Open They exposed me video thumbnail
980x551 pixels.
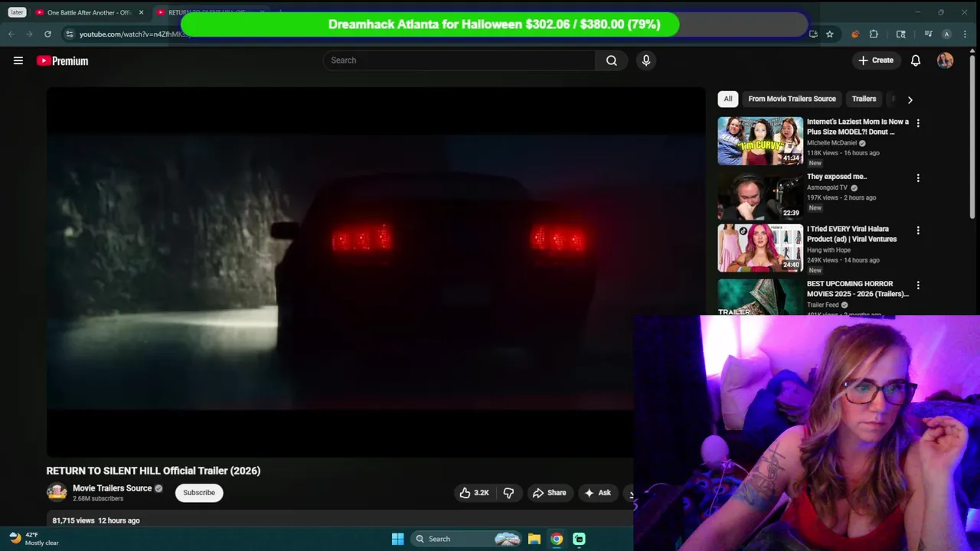(x=760, y=196)
